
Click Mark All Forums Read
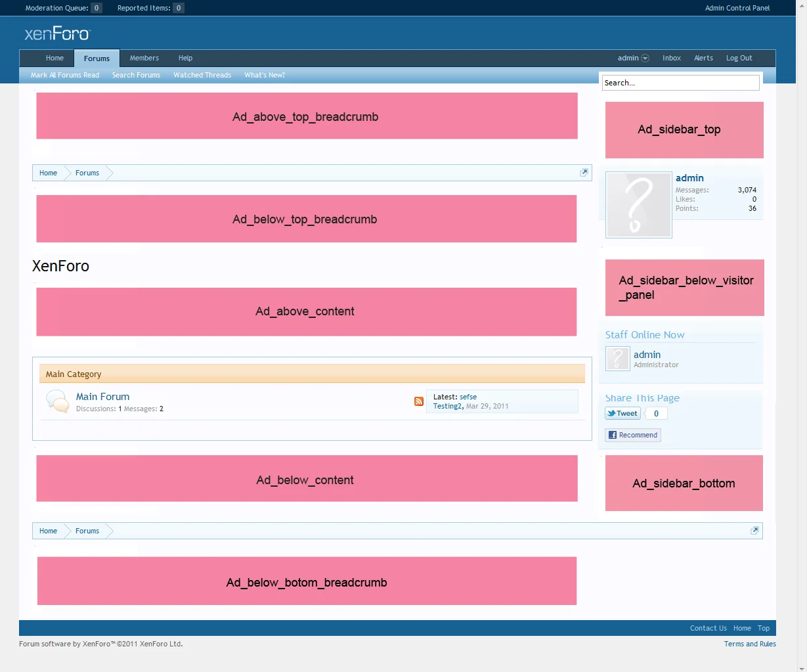pyautogui.click(x=65, y=75)
